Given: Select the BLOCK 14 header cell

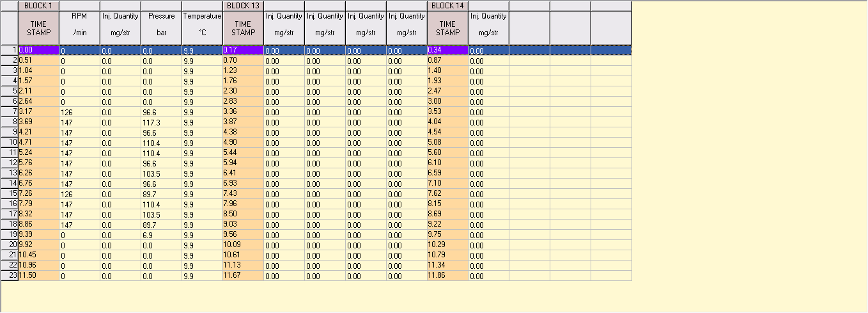Looking at the screenshot, I should click(x=447, y=5).
